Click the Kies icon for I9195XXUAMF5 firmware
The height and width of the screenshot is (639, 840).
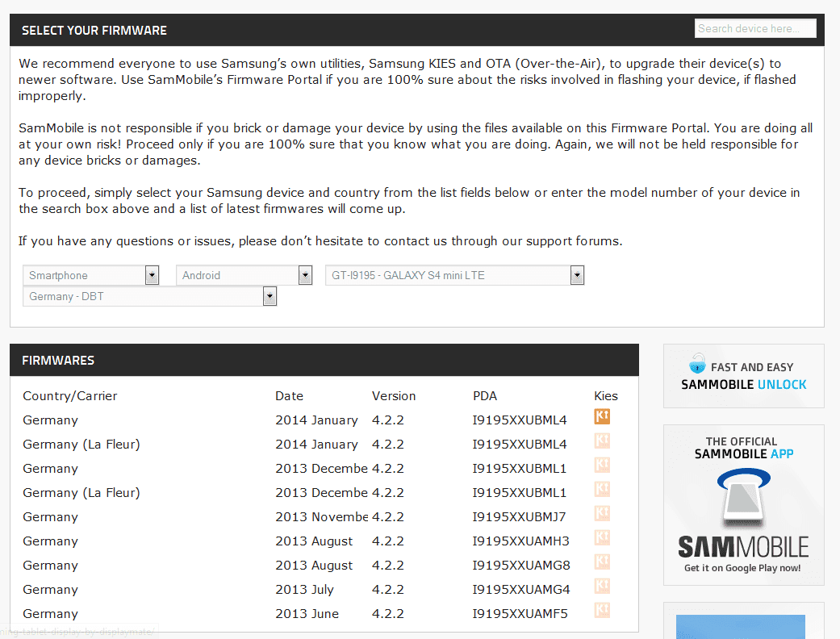click(x=602, y=610)
